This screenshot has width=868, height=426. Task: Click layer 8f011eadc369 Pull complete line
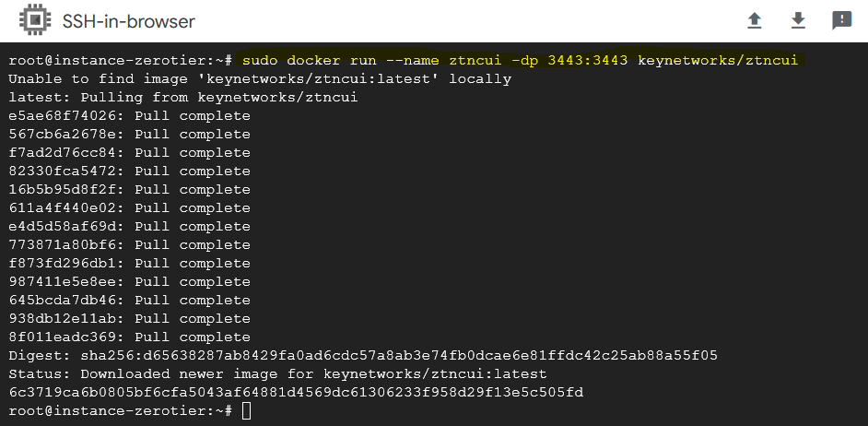pyautogui.click(x=130, y=337)
